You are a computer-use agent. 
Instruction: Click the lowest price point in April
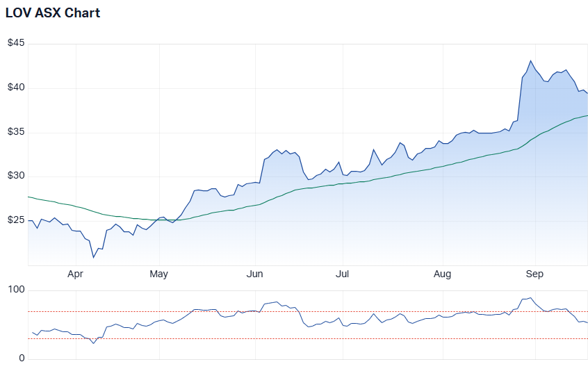tap(94, 257)
